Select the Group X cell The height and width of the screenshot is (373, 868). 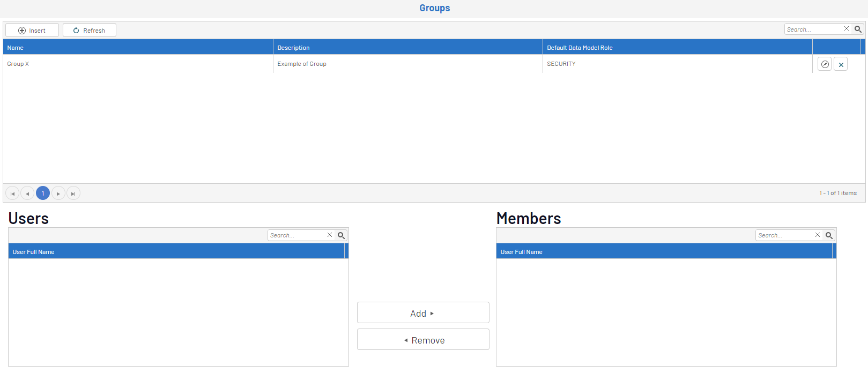(138, 64)
